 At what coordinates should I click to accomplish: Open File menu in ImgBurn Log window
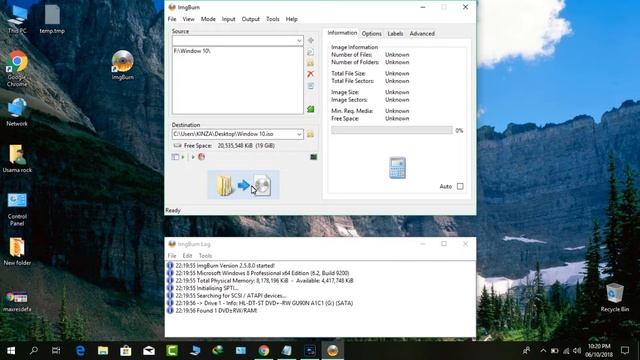click(x=172, y=256)
